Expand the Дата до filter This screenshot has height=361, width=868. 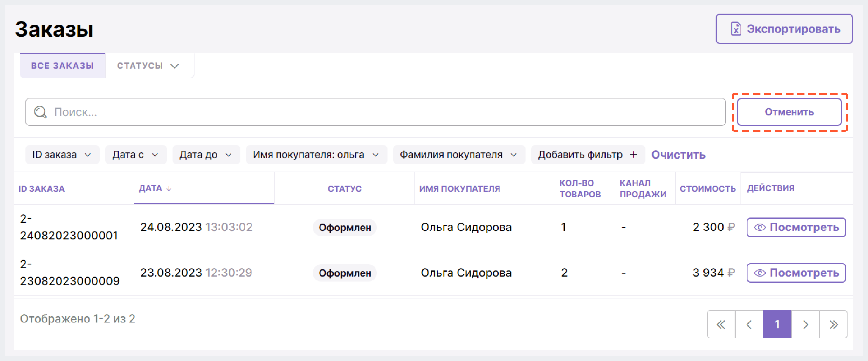pyautogui.click(x=206, y=154)
